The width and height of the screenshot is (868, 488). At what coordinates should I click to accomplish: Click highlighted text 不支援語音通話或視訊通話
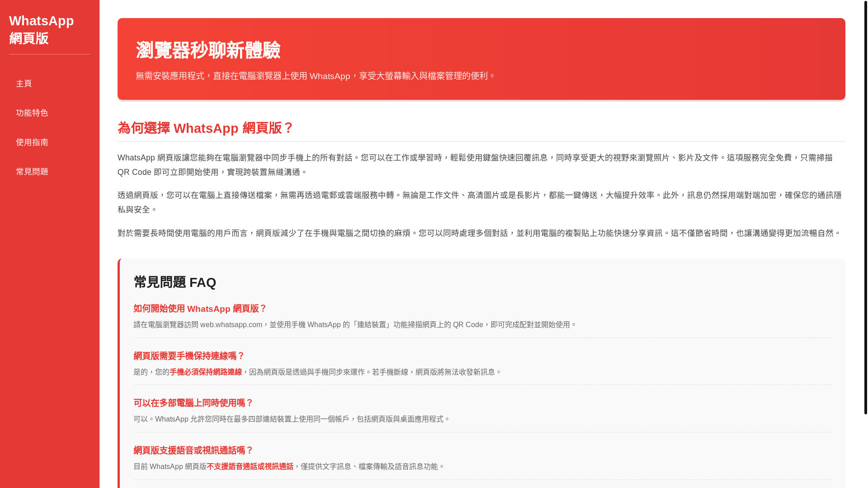(x=250, y=467)
